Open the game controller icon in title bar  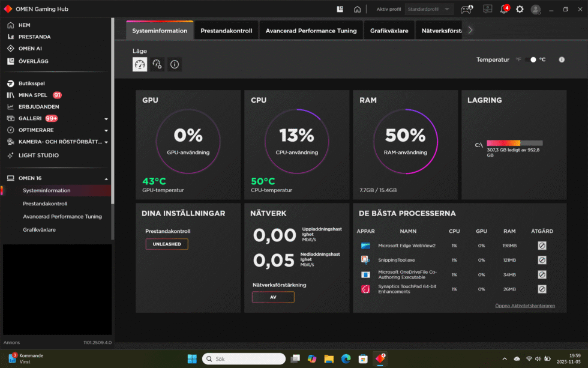tap(467, 9)
